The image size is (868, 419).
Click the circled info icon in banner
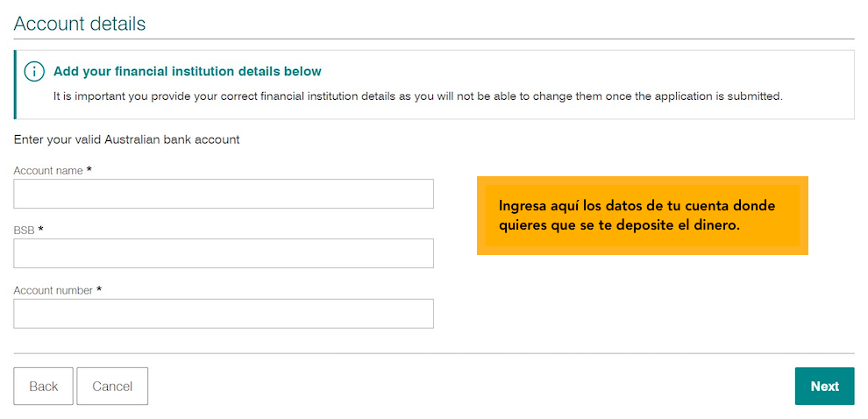tap(34, 72)
